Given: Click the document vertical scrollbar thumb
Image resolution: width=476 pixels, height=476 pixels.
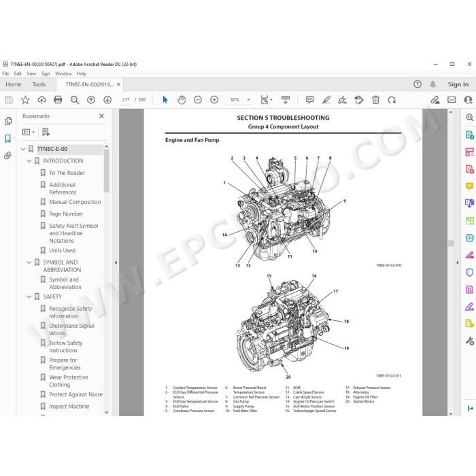Looking at the screenshot, I should coord(451,243).
